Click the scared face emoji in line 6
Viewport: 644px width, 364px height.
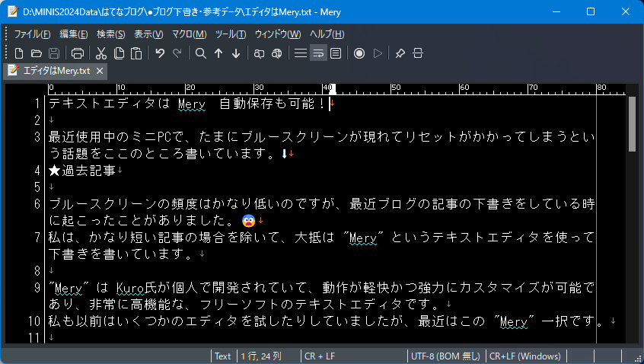(248, 221)
